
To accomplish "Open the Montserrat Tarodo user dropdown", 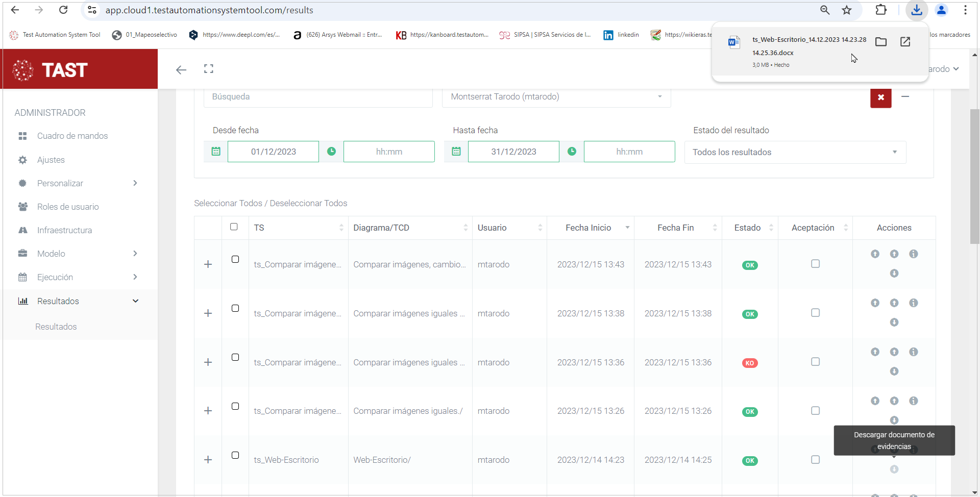I will (556, 97).
